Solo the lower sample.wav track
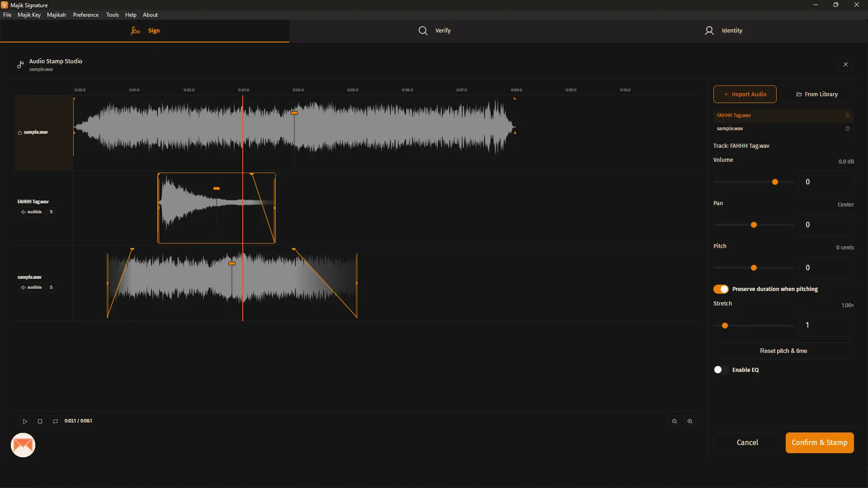Image resolution: width=868 pixels, height=488 pixels. click(51, 287)
